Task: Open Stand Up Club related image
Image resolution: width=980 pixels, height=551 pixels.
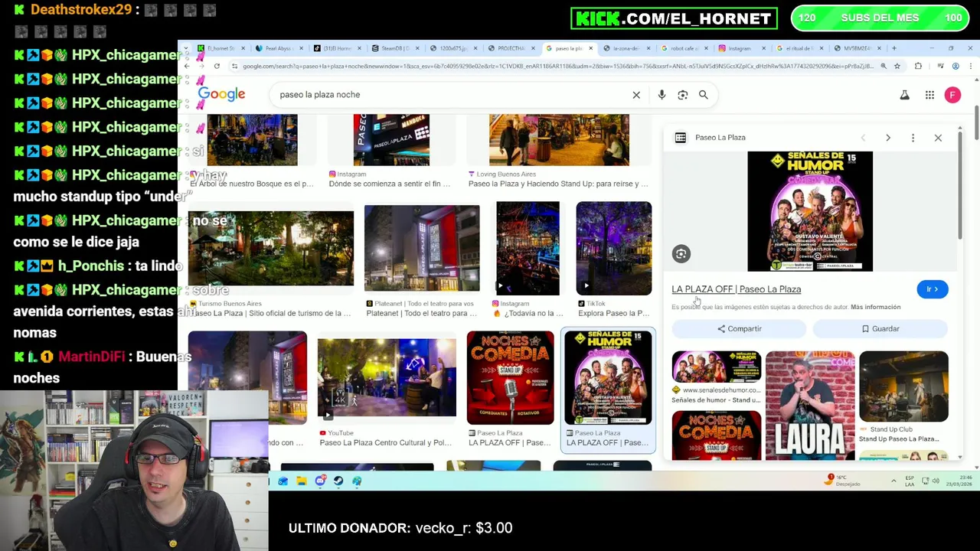Action: tap(903, 386)
